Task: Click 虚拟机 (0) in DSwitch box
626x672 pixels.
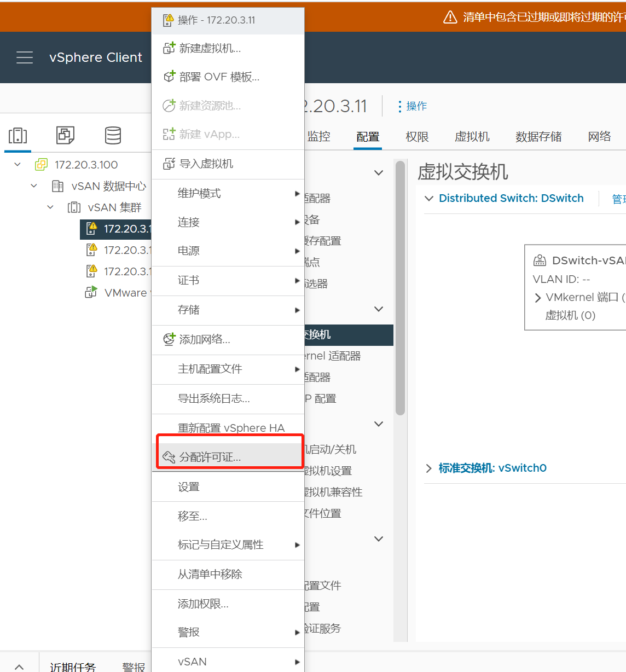Action: click(x=570, y=315)
